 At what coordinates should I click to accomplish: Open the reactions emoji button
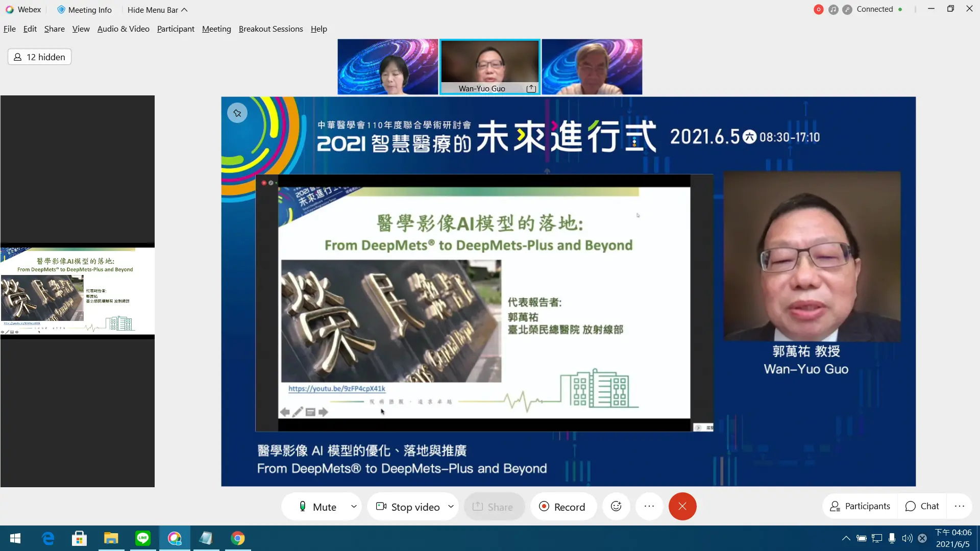coord(616,506)
